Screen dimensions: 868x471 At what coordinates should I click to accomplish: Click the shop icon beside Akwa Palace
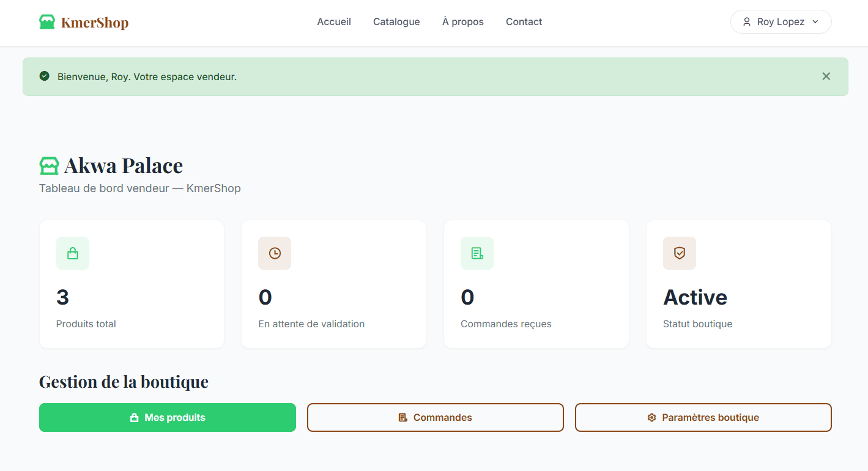click(49, 166)
